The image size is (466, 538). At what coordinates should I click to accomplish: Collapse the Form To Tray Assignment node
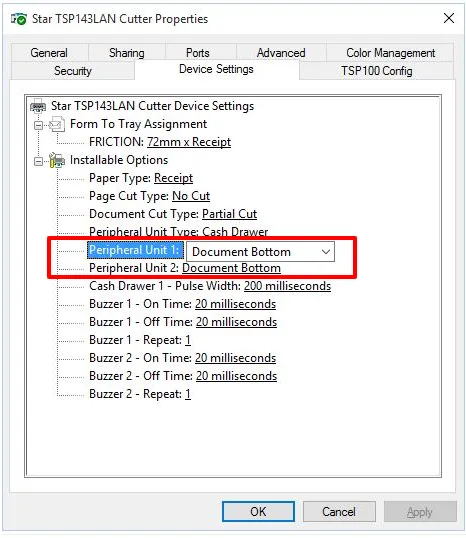[x=38, y=125]
